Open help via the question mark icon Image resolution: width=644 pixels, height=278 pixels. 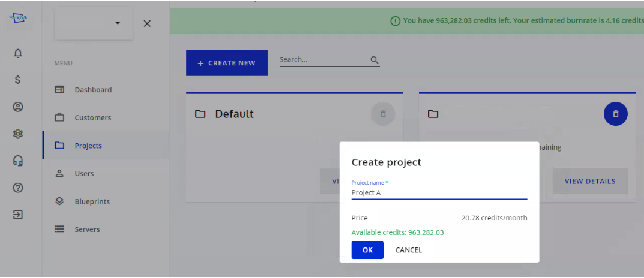[18, 188]
